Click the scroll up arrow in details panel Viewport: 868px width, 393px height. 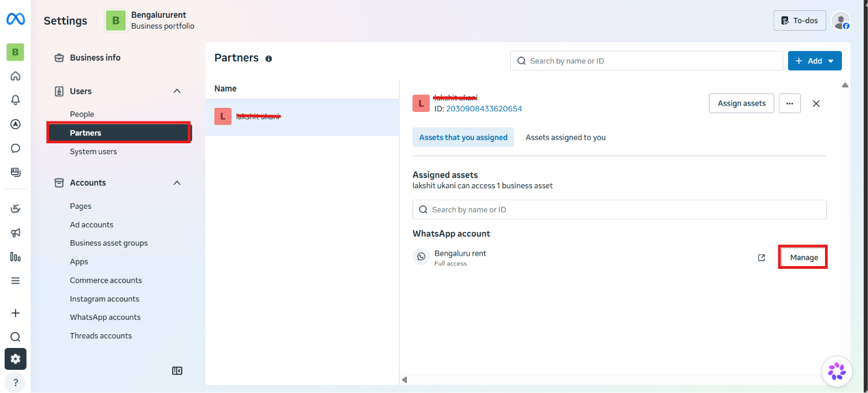pyautogui.click(x=845, y=85)
